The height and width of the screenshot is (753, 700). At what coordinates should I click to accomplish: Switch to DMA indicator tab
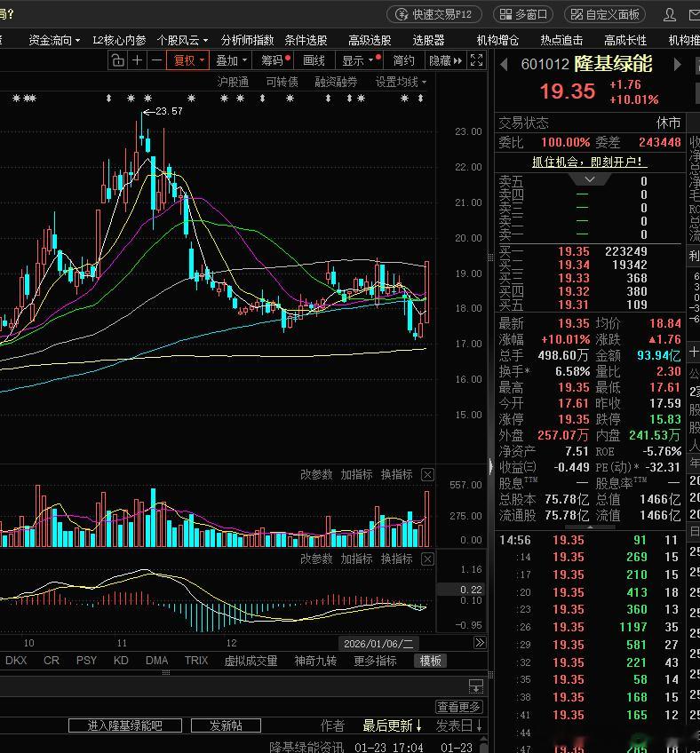point(156,661)
